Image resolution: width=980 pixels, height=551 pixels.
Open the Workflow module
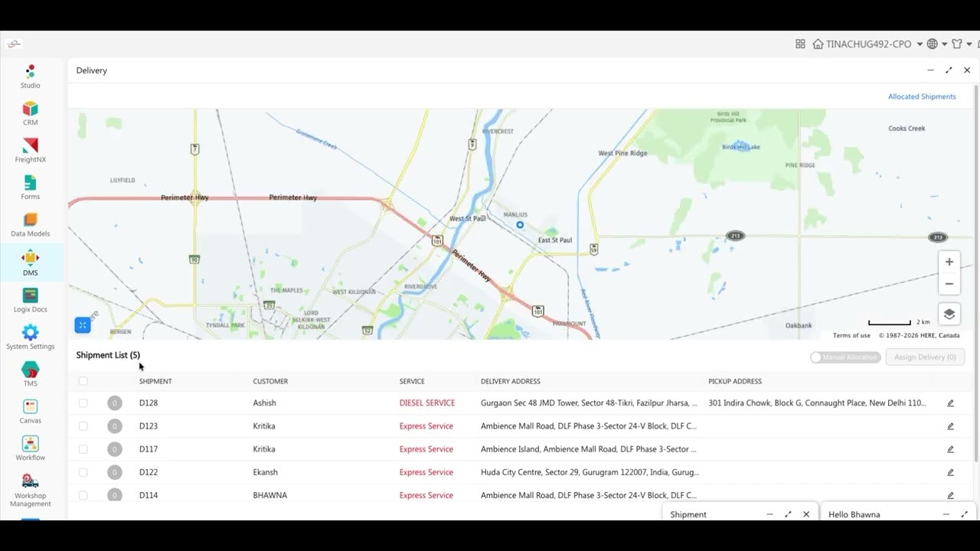tap(30, 448)
